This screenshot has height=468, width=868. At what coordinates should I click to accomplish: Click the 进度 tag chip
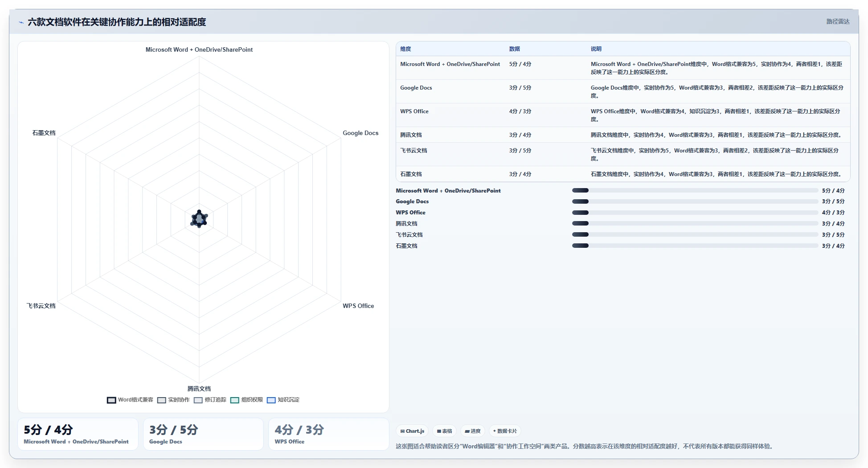[x=473, y=431]
